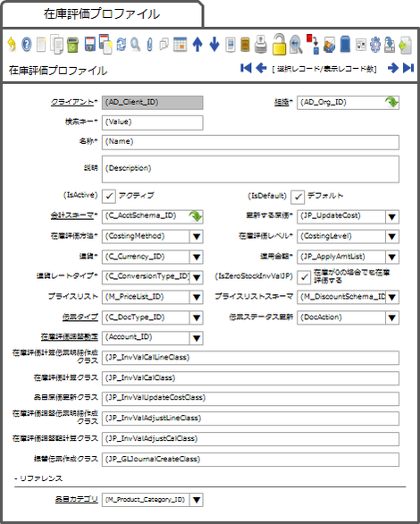Create a new record with New icon
This screenshot has width=420, height=524.
41,45
